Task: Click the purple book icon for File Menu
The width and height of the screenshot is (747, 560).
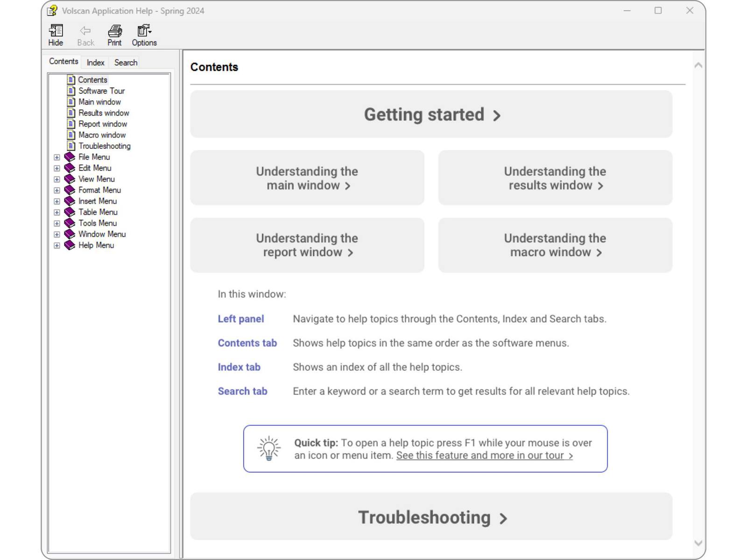Action: click(x=70, y=157)
